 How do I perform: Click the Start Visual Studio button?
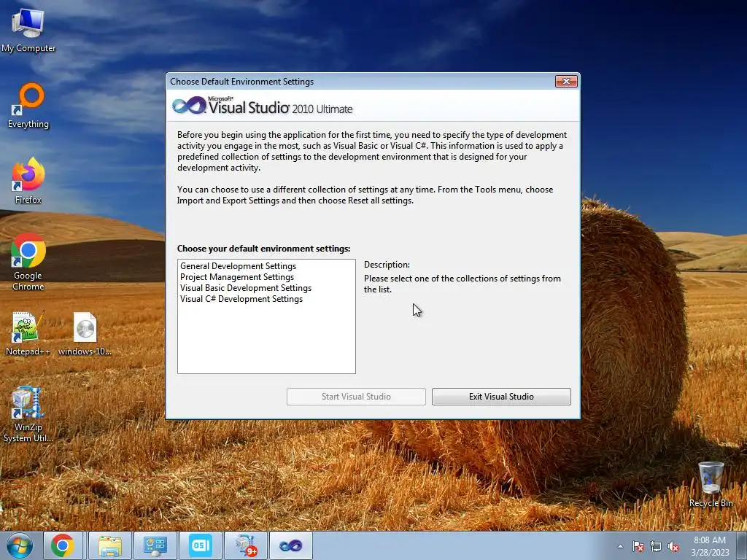[x=356, y=397]
